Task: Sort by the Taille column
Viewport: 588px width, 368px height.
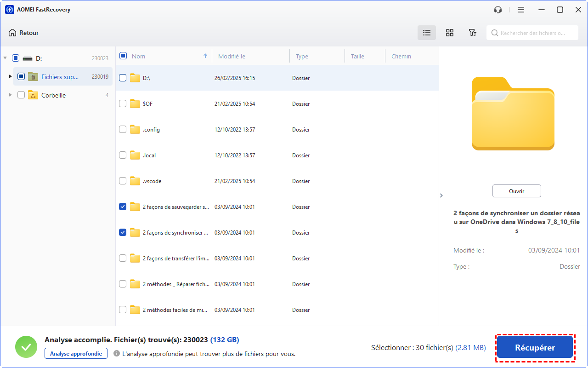Action: click(357, 57)
